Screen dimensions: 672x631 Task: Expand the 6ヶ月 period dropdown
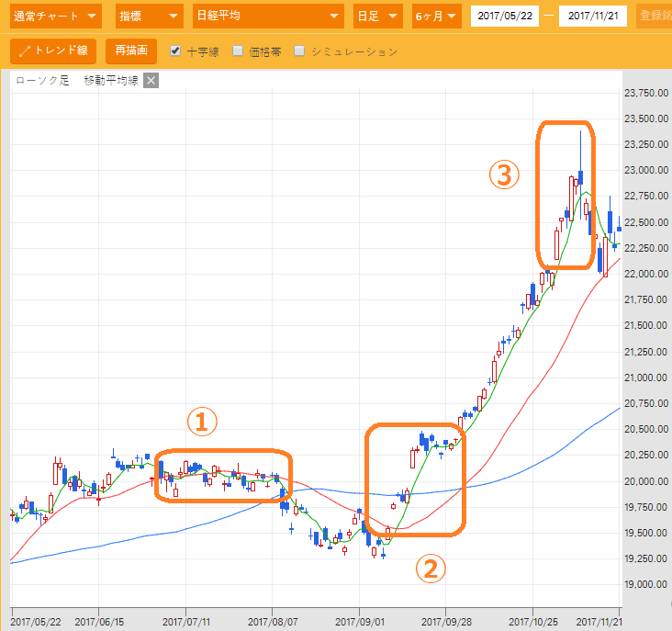click(436, 17)
